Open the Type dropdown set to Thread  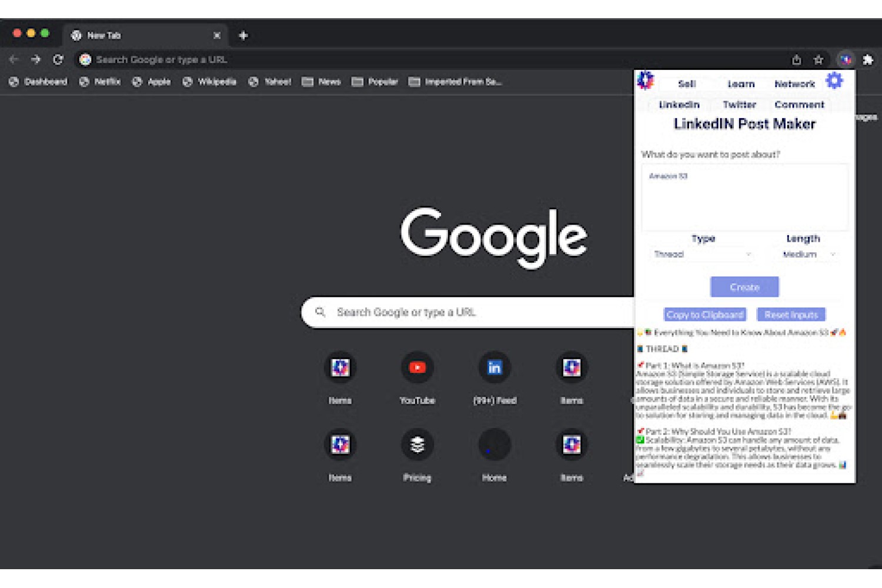click(x=703, y=255)
